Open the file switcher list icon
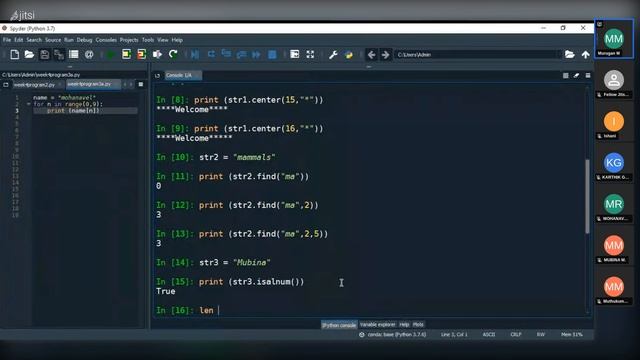This screenshot has height=360, width=640. point(74,54)
